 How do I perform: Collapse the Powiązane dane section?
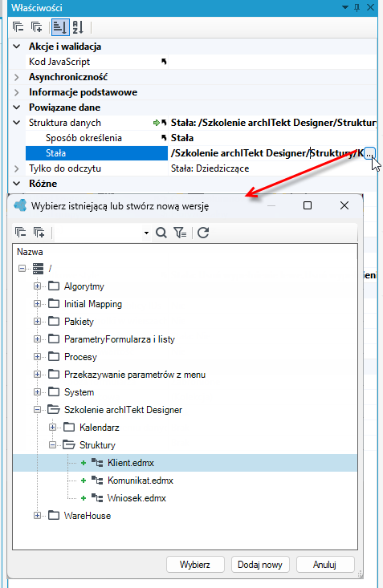tap(17, 107)
